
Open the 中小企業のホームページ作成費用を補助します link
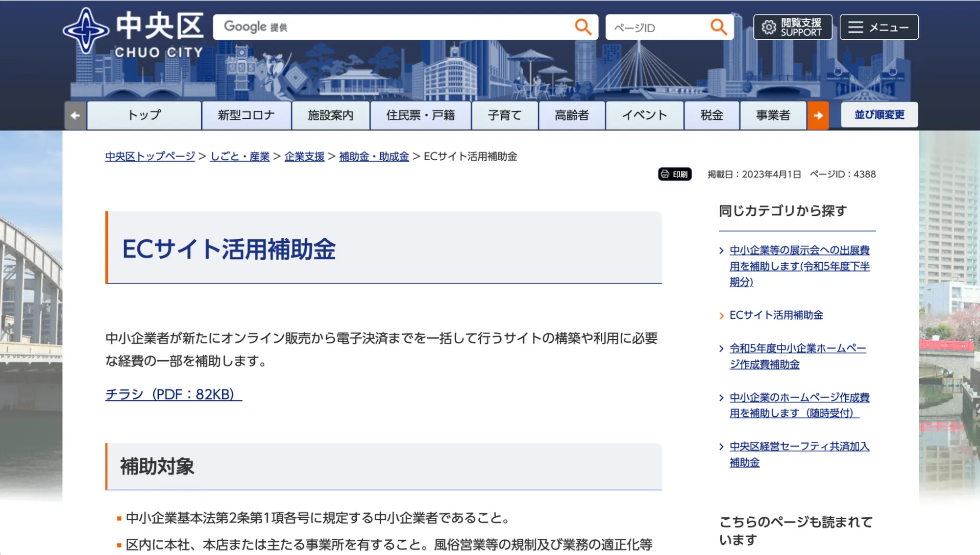800,406
